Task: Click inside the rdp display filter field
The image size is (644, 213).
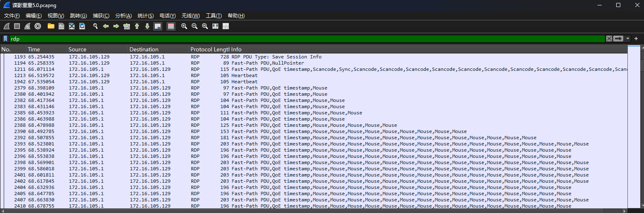Action: (290, 39)
